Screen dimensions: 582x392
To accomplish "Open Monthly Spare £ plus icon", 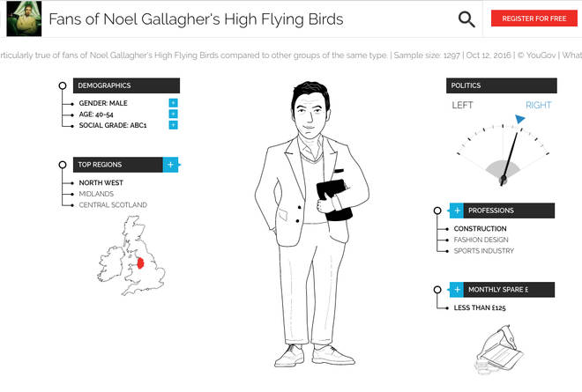I will click(457, 290).
